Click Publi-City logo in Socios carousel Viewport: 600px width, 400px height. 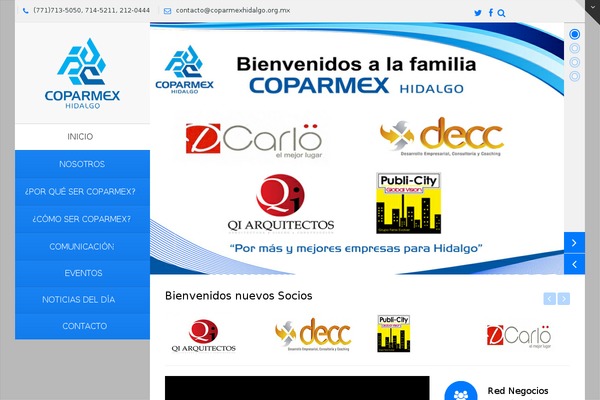tap(394, 333)
